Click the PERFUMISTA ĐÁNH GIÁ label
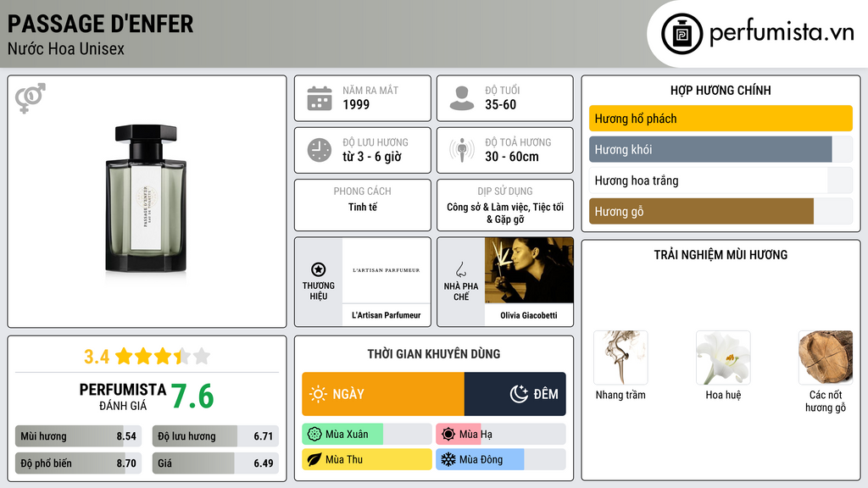868x488 pixels. (x=123, y=396)
